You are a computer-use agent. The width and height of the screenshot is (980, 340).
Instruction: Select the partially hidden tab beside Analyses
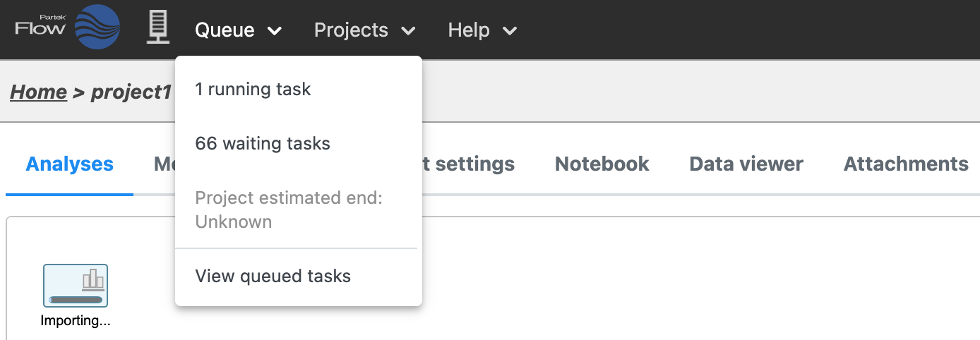[164, 164]
